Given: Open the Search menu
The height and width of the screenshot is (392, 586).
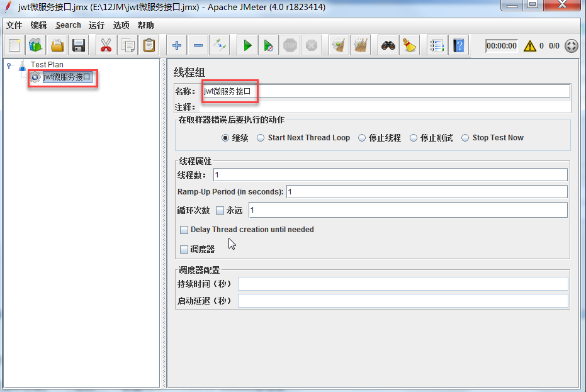Looking at the screenshot, I should (68, 25).
